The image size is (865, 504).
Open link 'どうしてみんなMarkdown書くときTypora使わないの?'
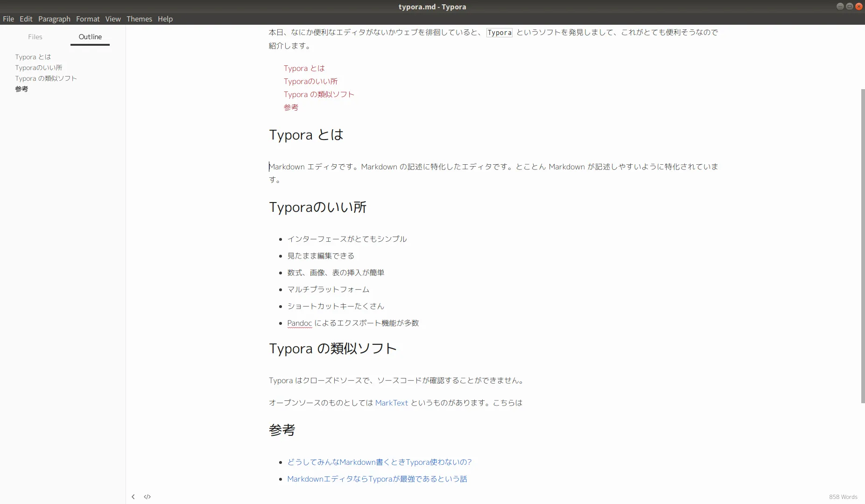coord(379,462)
